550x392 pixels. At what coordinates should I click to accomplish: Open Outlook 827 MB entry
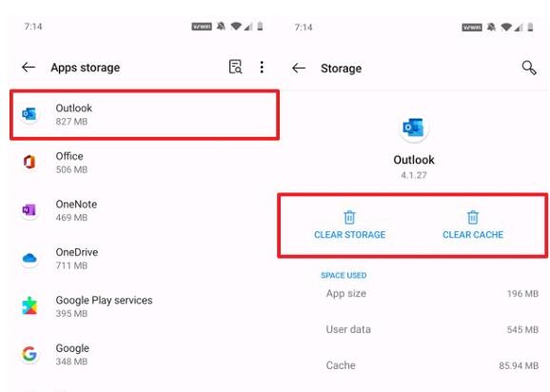point(145,115)
